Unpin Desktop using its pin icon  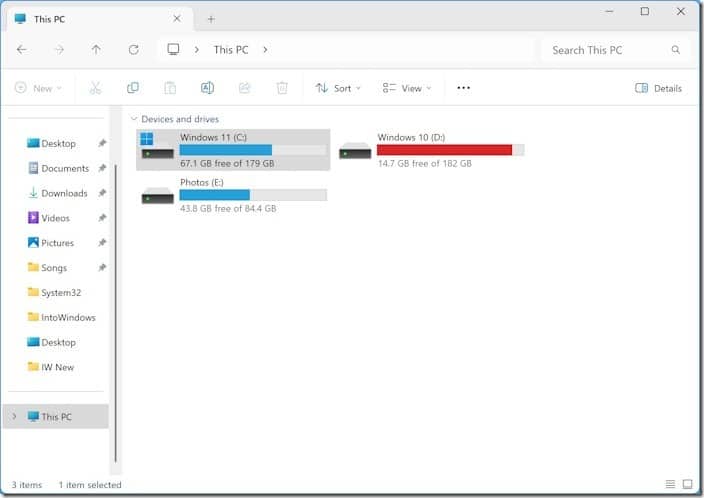click(102, 143)
